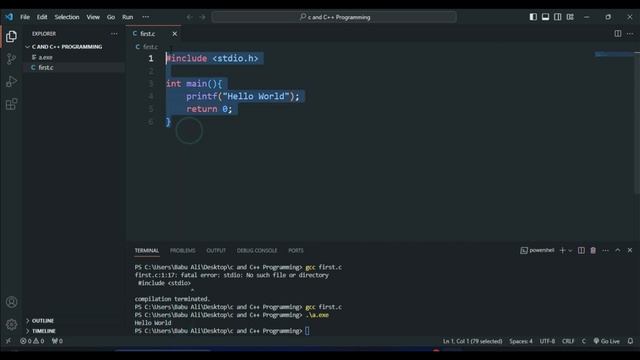Open the Edit menu
The width and height of the screenshot is (640, 360).
[x=42, y=17]
